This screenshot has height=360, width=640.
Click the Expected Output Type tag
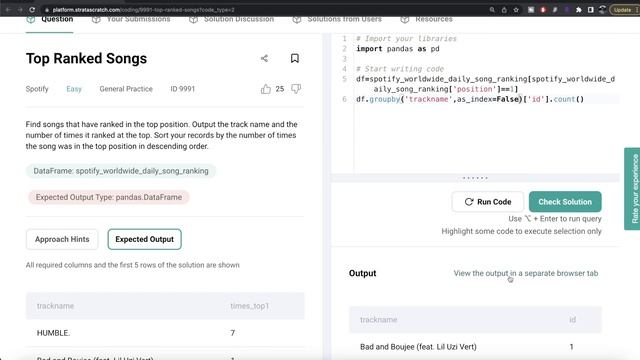tap(109, 197)
